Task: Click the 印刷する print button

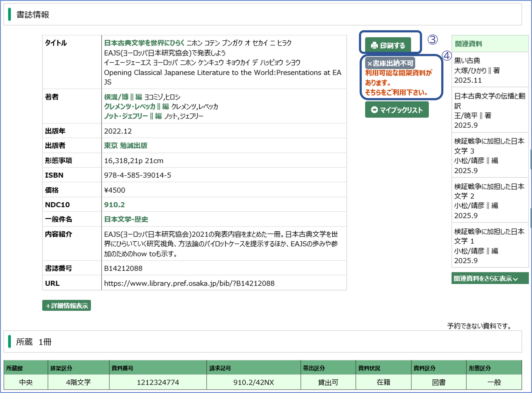Action: coord(388,45)
